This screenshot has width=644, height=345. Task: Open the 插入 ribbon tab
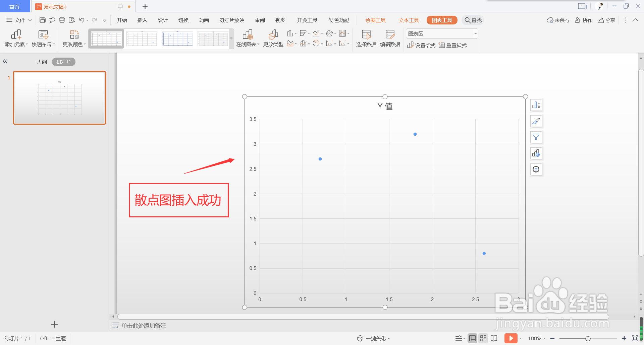142,20
